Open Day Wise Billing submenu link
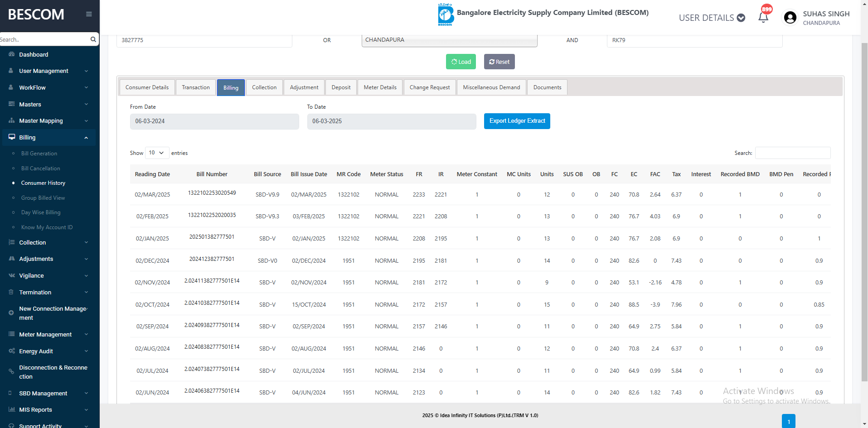 tap(41, 212)
